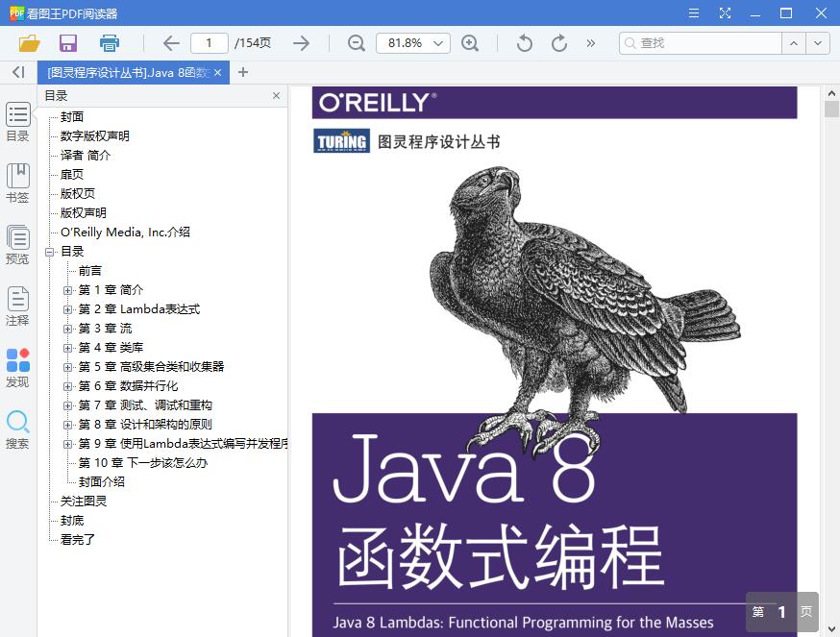Viewport: 840px width, 637px height.
Task: Jump to 看完了 in outline
Action: [x=78, y=540]
